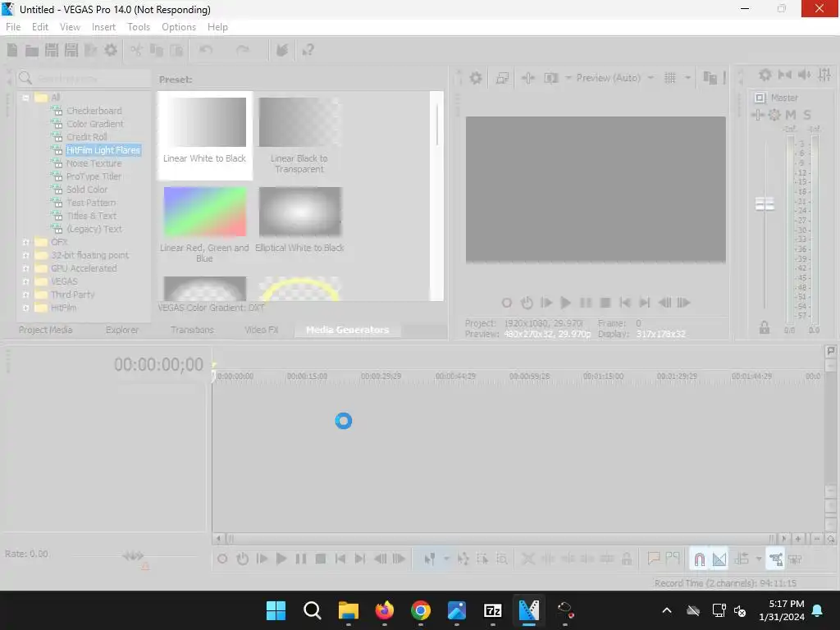Open the Tools menu
Image resolution: width=840 pixels, height=630 pixels.
139,27
